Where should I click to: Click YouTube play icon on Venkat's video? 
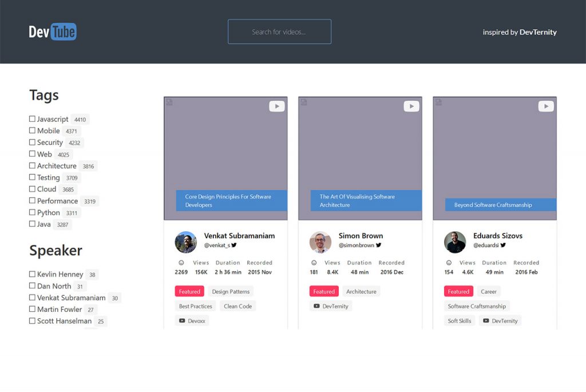tap(277, 106)
